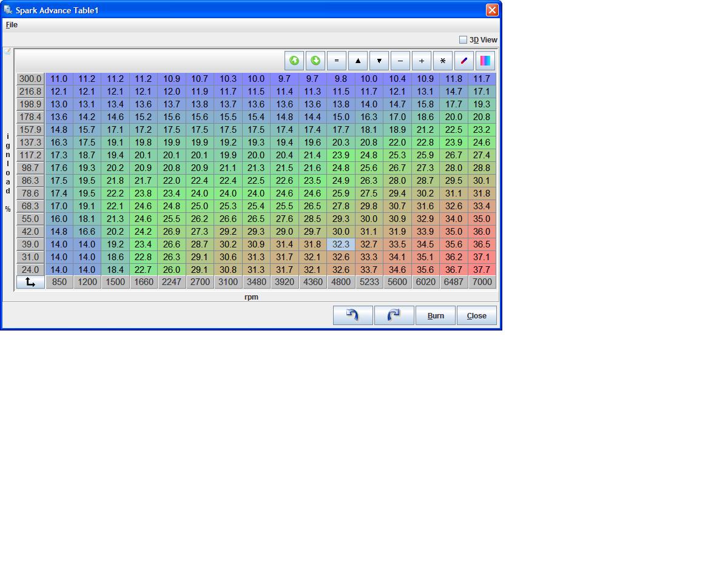
Task: Click the green counter-clockwise arrow toolbar icon
Action: [294, 61]
